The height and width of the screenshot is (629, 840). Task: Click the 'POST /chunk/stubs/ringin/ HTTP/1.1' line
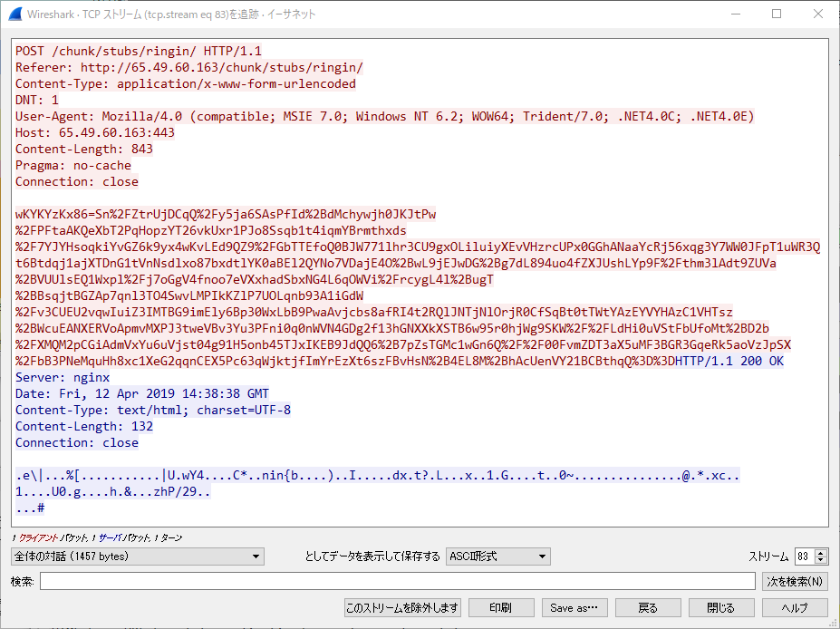139,52
